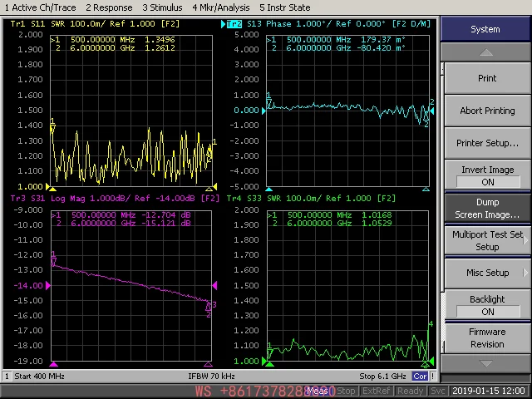Click yellow reference 1.000 position triangle
This screenshot has height=399, width=532.
(x=48, y=186)
